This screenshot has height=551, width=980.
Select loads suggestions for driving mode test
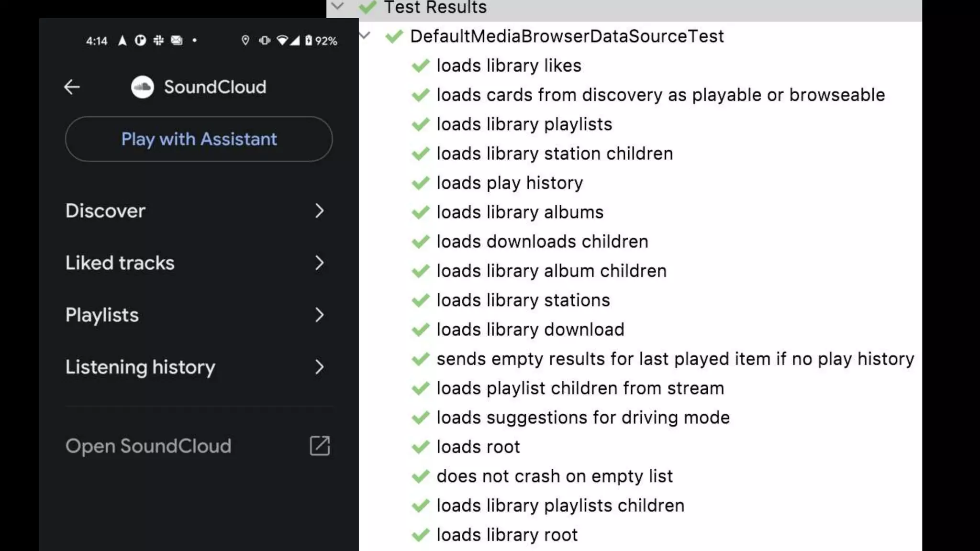583,418
